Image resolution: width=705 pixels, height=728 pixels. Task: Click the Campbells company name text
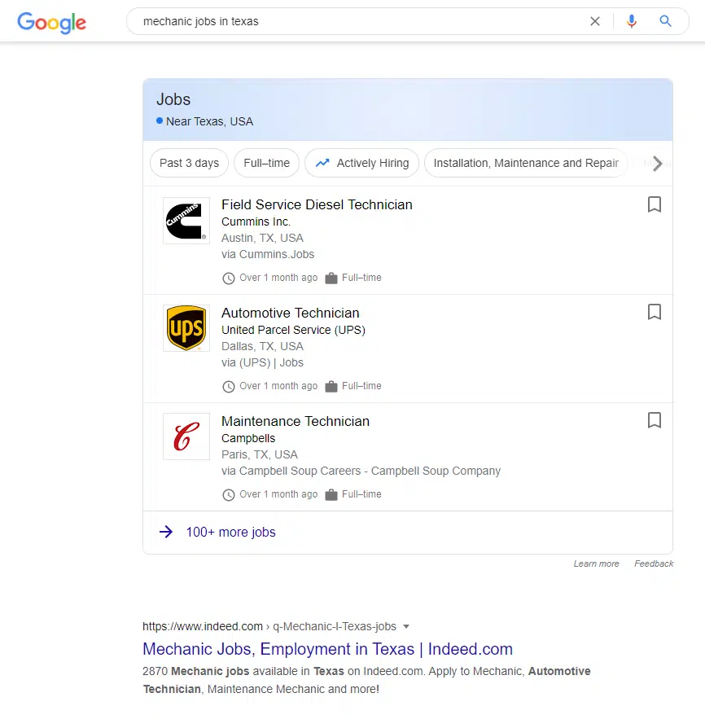click(x=248, y=438)
